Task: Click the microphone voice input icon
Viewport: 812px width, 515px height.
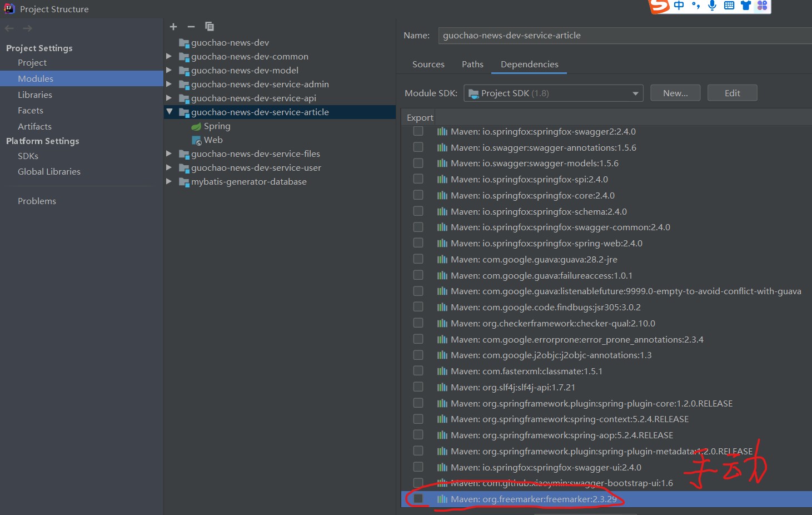Action: [712, 6]
